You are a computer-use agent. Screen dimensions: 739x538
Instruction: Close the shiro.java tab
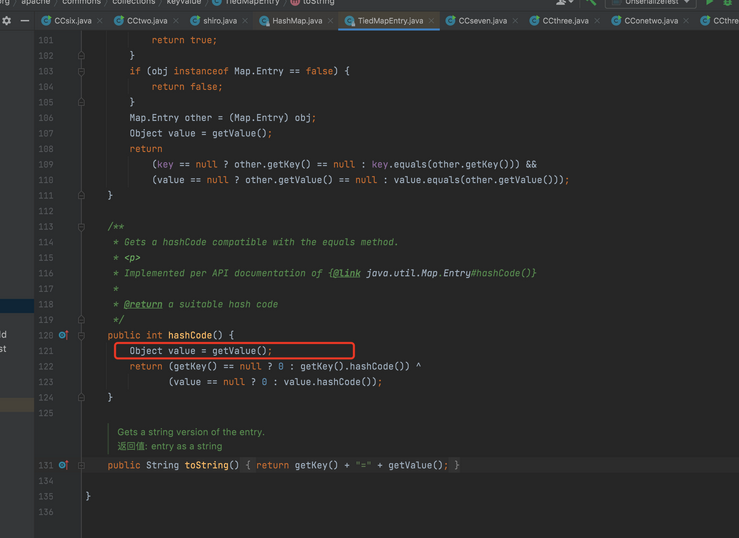pyautogui.click(x=245, y=21)
